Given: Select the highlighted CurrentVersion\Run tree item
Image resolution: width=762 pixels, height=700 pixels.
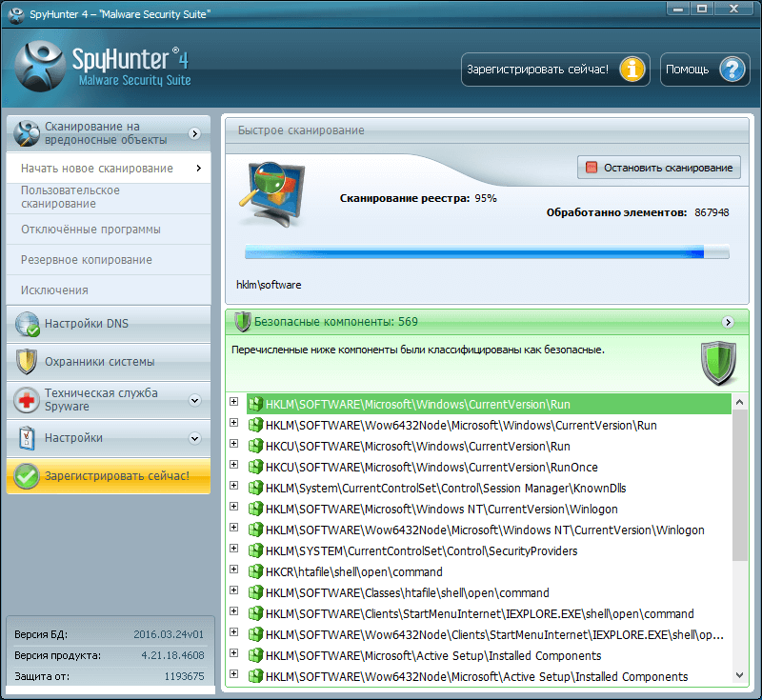Looking at the screenshot, I should pos(419,404).
